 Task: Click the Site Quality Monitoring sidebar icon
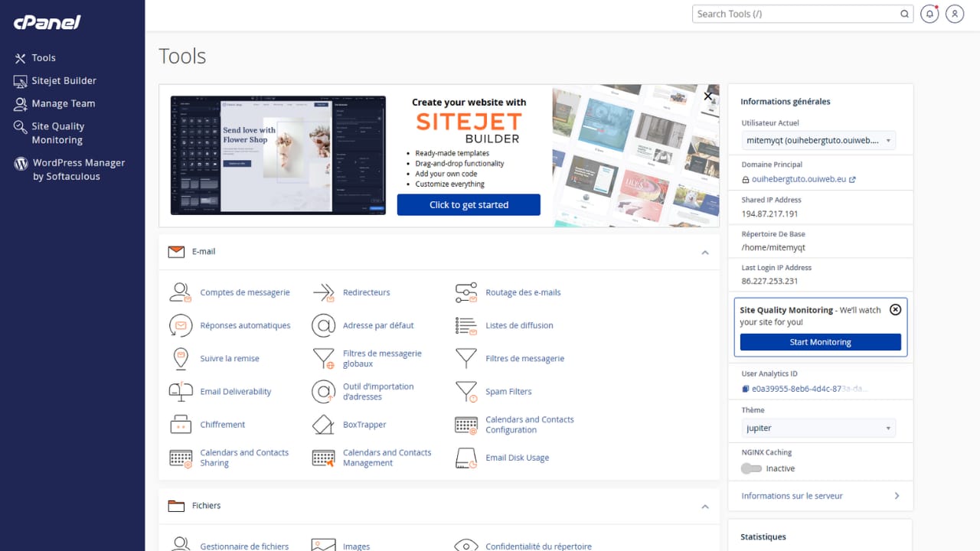pyautogui.click(x=21, y=126)
